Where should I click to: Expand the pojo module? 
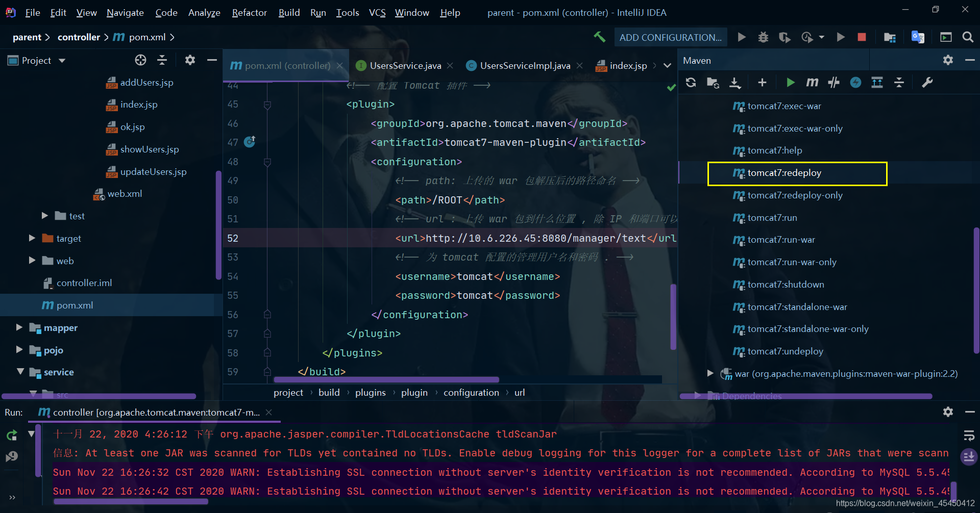coord(19,350)
